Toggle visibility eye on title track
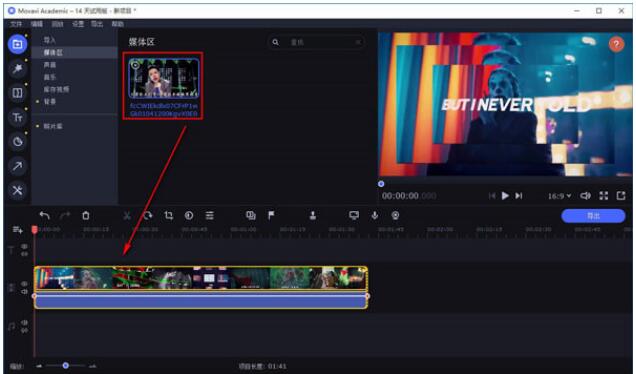Image resolution: width=636 pixels, height=374 pixels. (x=24, y=246)
